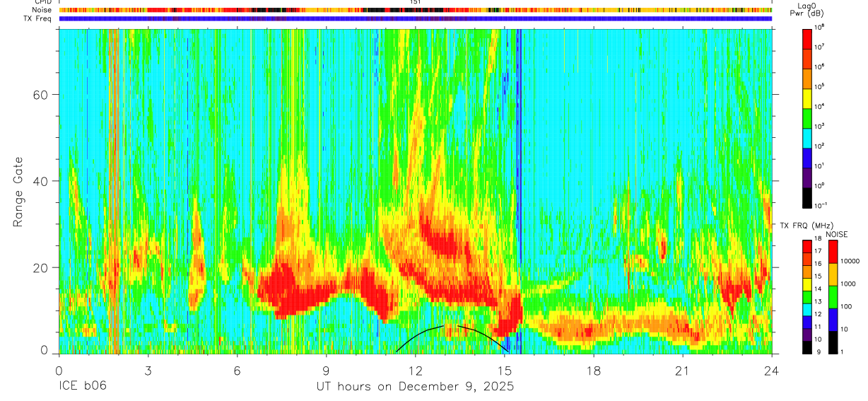Click the 'NOISE' legend title

[835, 233]
